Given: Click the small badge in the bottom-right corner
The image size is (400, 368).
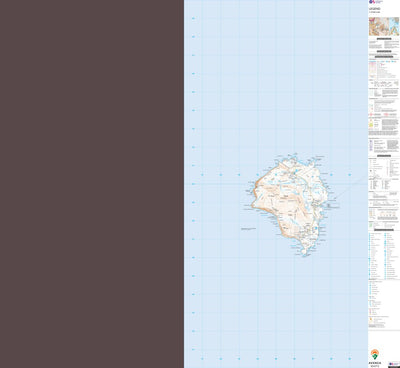Looking at the screenshot, I should click(x=394, y=364).
